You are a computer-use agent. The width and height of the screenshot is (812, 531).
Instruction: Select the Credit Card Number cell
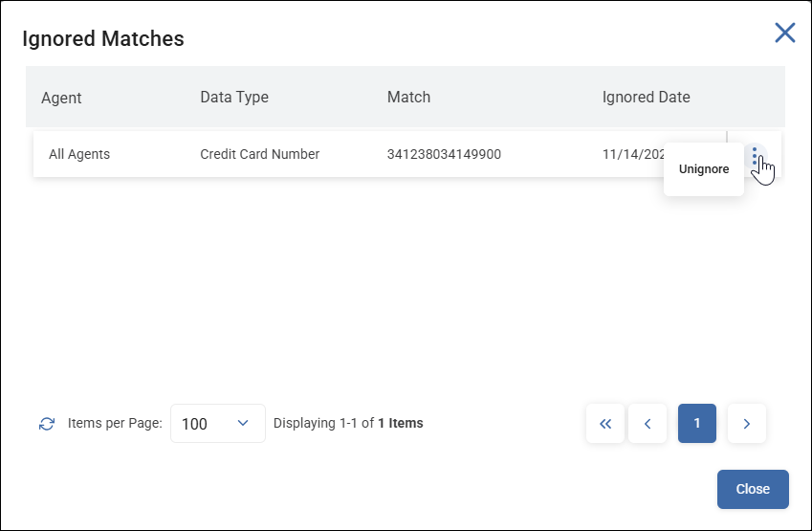point(260,154)
